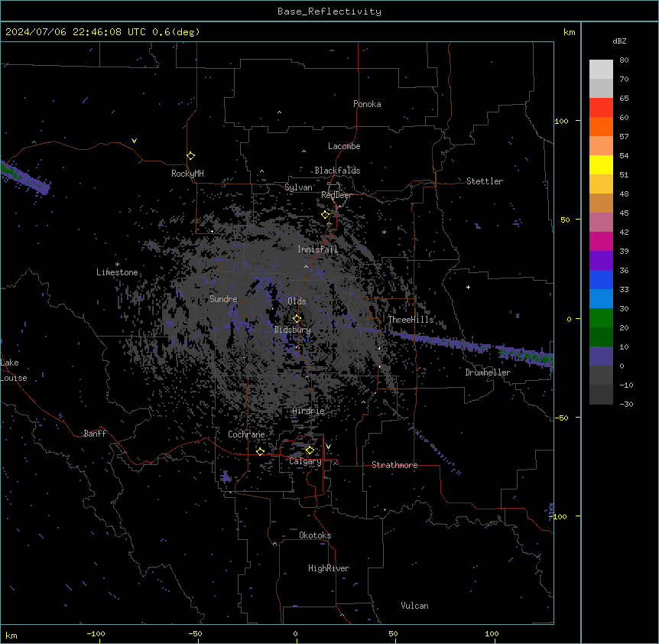Select the orange 60-57 dBZ legend swatch
The width and height of the screenshot is (659, 644).
(601, 126)
